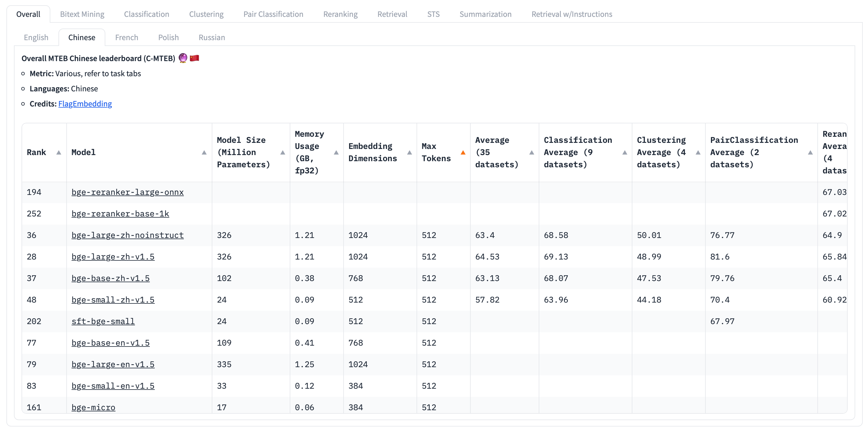The width and height of the screenshot is (868, 430).
Task: Toggle the orange Max Tokens sort arrow
Action: 463,153
